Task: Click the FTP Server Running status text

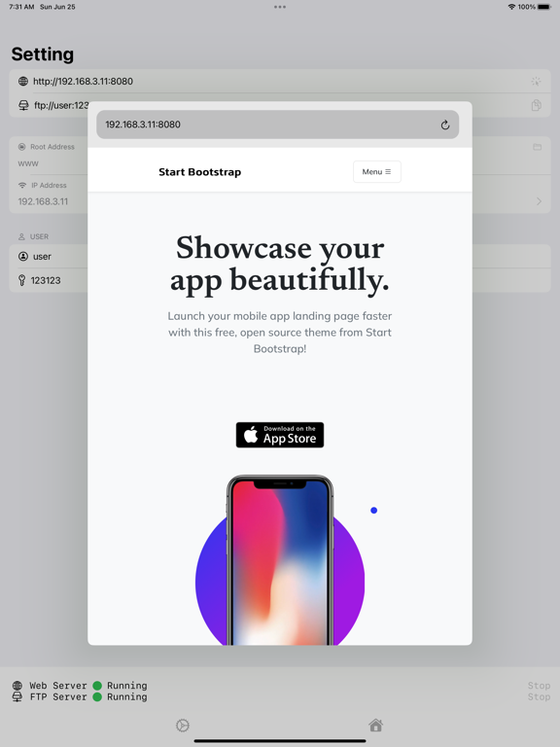Action: [126, 697]
